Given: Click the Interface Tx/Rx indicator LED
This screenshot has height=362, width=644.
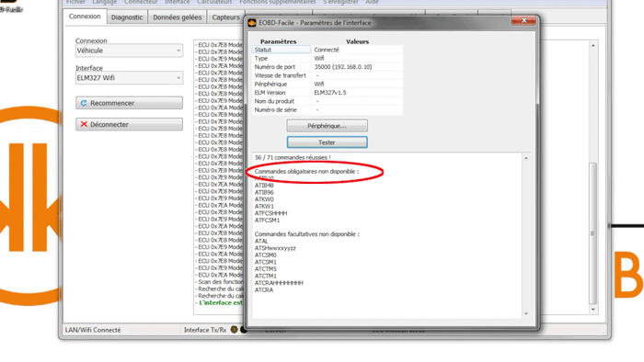Looking at the screenshot, I should 234,330.
